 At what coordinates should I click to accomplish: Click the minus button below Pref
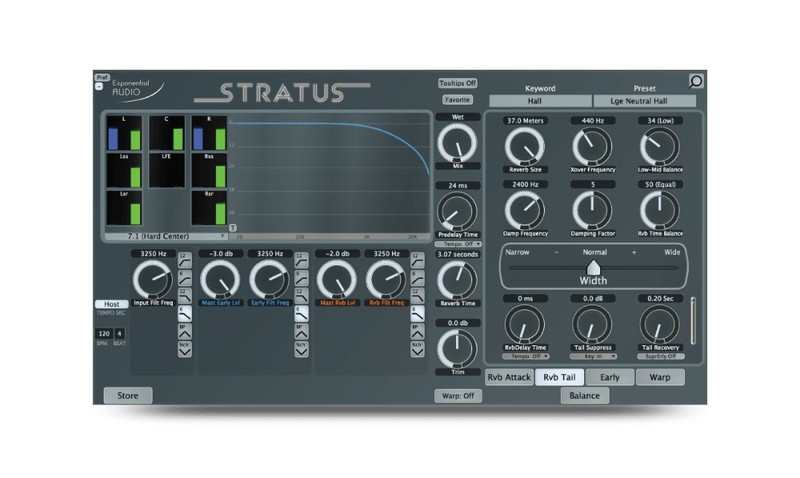tap(99, 86)
